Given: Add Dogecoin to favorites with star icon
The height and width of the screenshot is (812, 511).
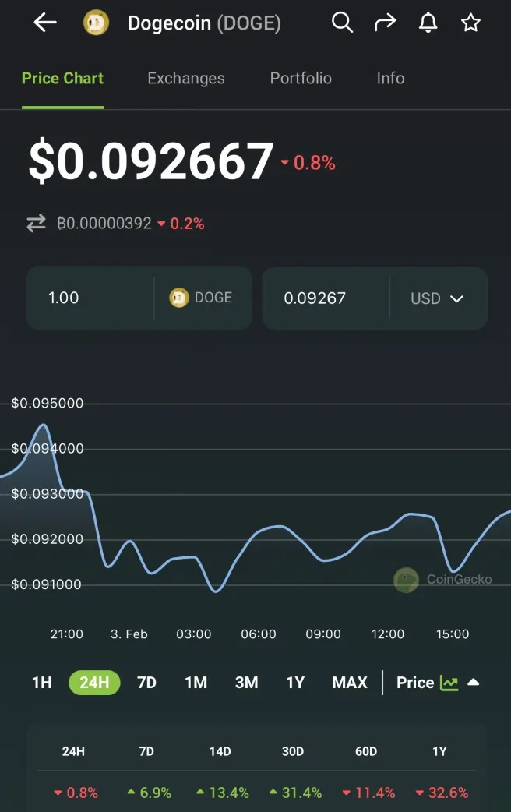Looking at the screenshot, I should [x=470, y=23].
